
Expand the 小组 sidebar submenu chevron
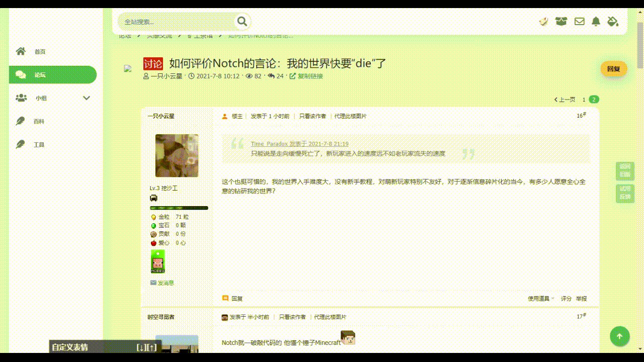pyautogui.click(x=87, y=98)
